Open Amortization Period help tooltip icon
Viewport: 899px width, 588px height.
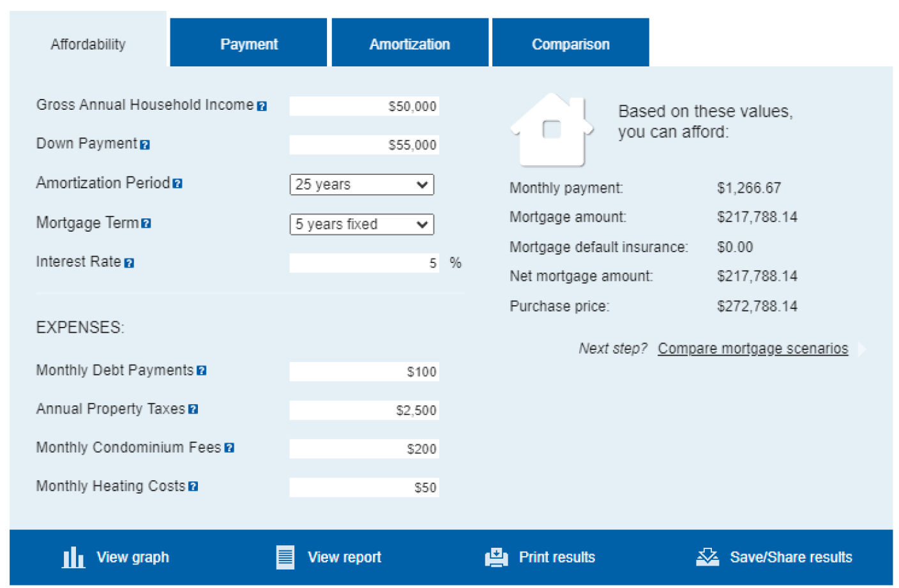(178, 184)
